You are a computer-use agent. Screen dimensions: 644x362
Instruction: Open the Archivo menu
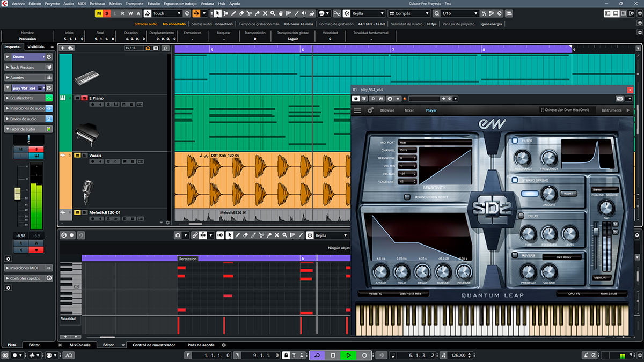coord(18,3)
